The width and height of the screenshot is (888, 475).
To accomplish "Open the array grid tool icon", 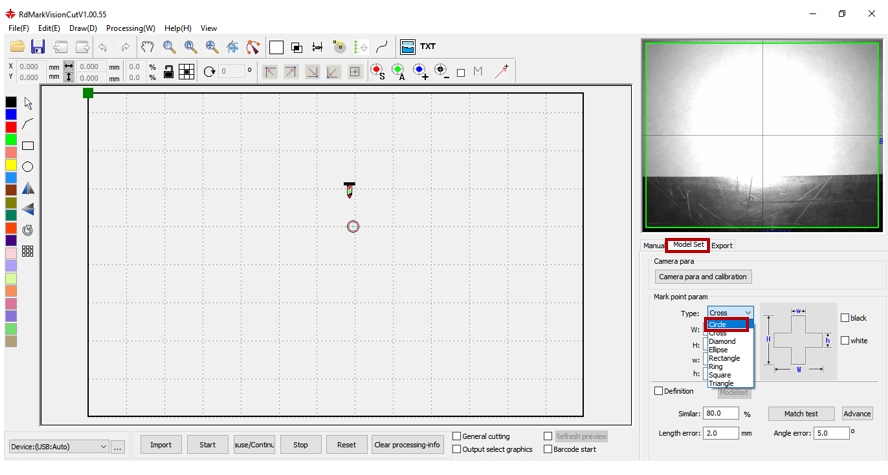I will coord(28,251).
